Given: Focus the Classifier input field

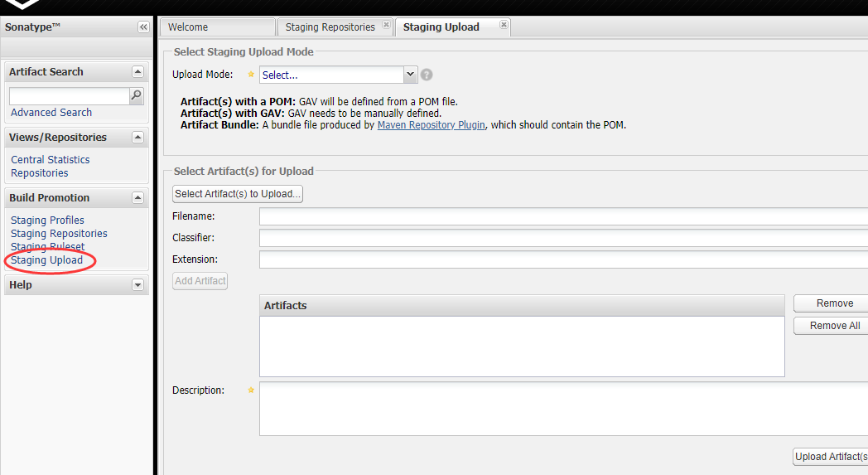Looking at the screenshot, I should click(x=563, y=238).
